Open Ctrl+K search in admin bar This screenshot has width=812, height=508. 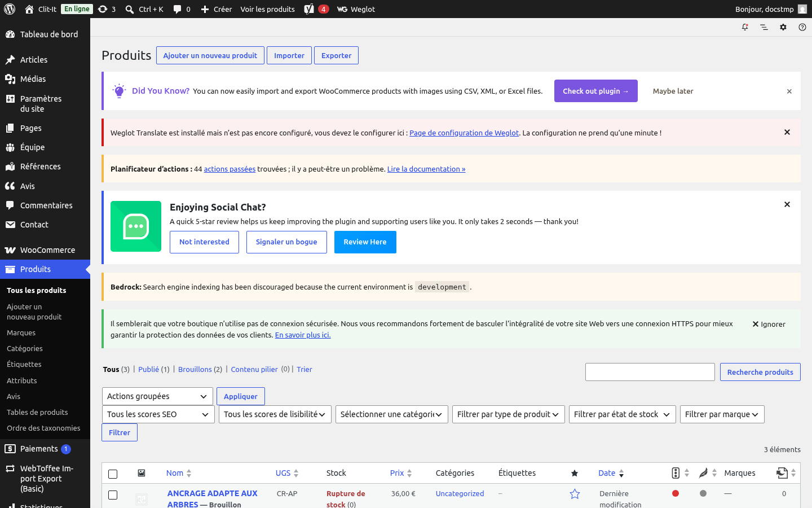point(144,9)
